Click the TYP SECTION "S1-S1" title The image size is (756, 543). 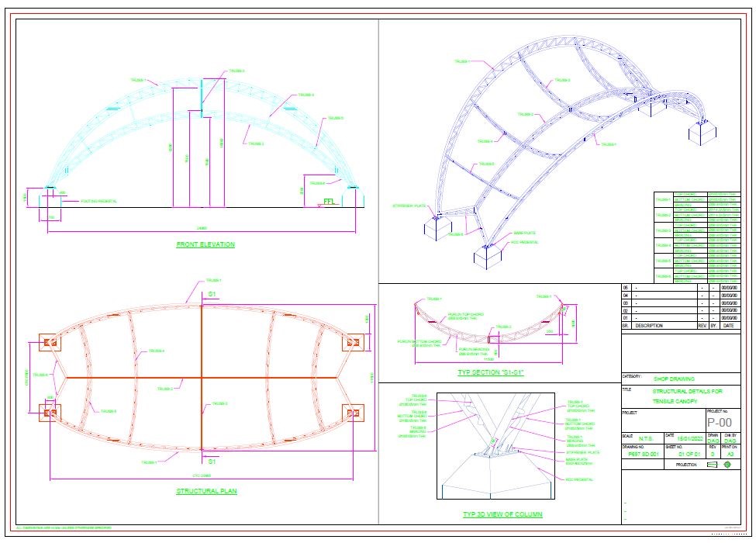click(x=491, y=373)
